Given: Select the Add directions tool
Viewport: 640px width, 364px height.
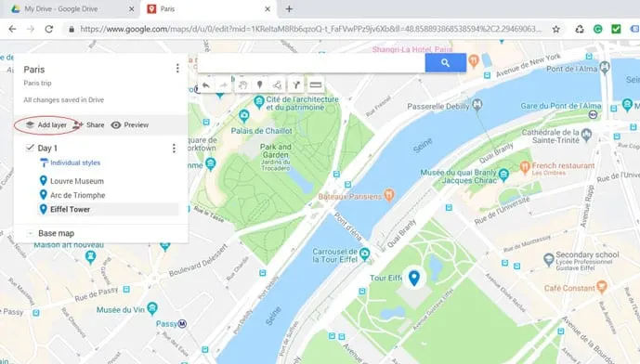Looking at the screenshot, I should tap(296, 84).
